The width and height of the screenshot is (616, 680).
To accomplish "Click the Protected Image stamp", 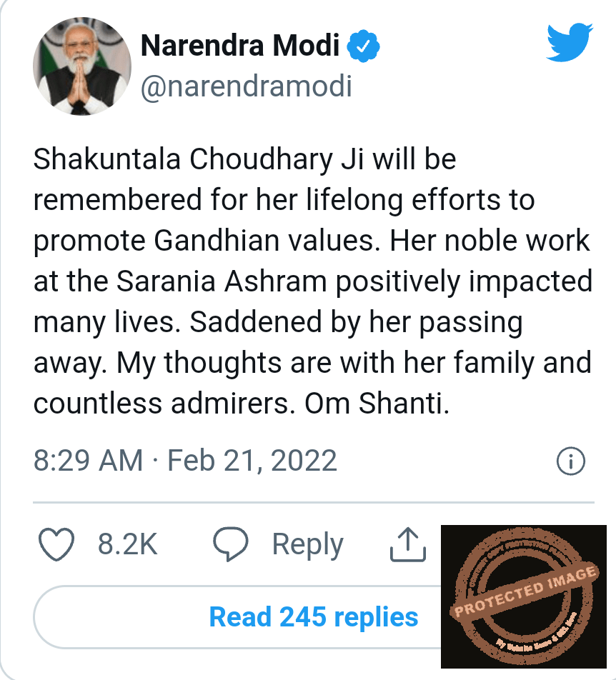I will pos(523,596).
